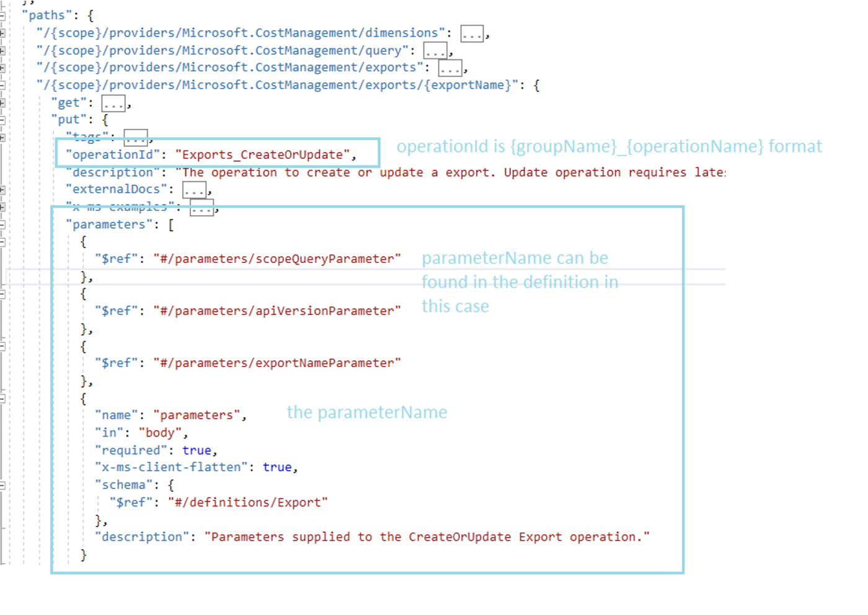Click margin plus marker on dimensions line
This screenshot has width=868, height=615.
(x=2, y=33)
